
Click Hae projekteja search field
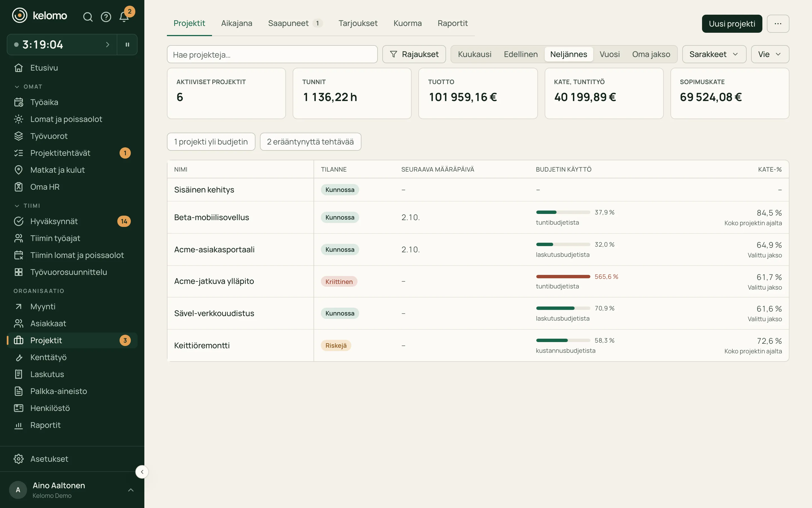272,54
